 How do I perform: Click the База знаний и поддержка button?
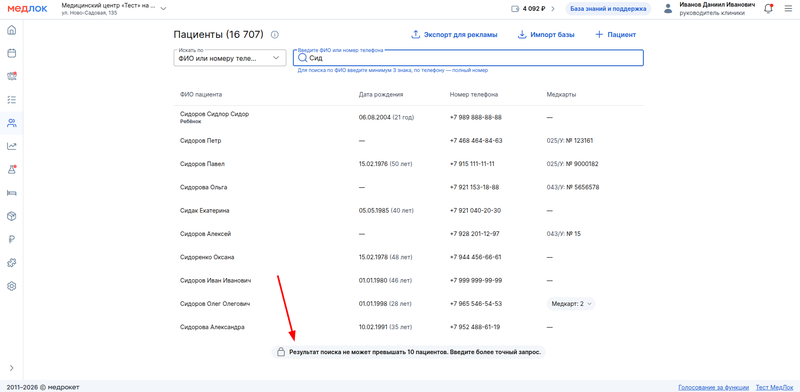(x=608, y=9)
